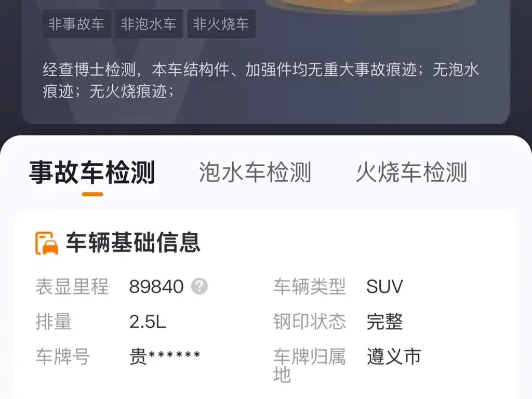Tap the mileage value 89840
The image size is (532, 399).
156,286
